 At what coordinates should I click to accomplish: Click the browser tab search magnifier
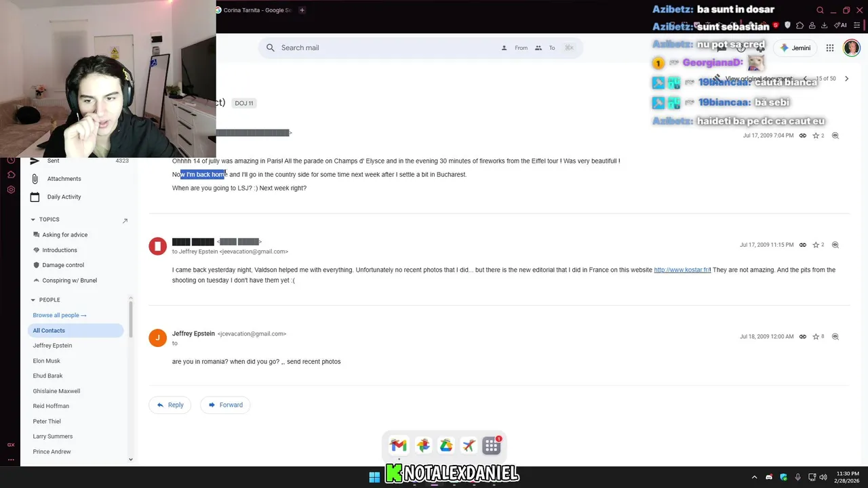820,10
